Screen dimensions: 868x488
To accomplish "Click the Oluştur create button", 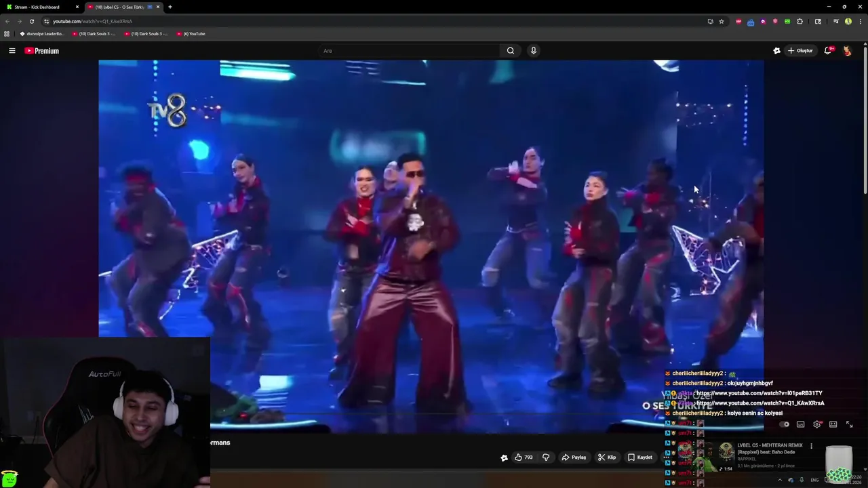I will [800, 51].
